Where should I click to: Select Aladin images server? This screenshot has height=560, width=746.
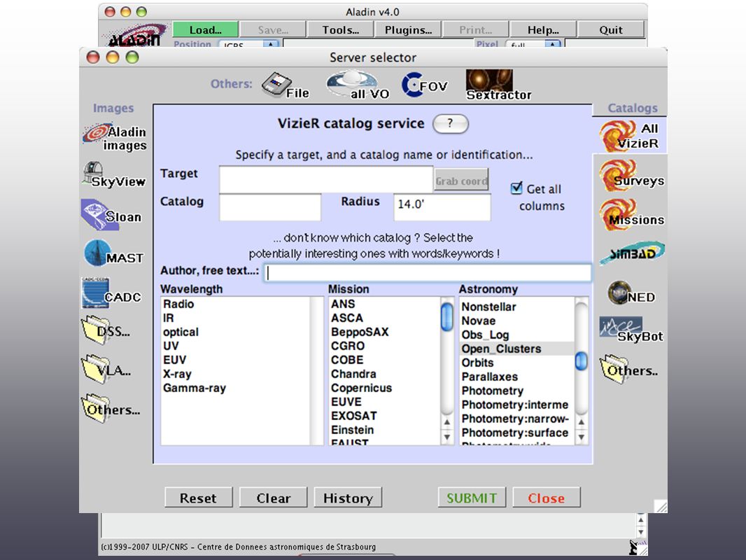tap(115, 137)
